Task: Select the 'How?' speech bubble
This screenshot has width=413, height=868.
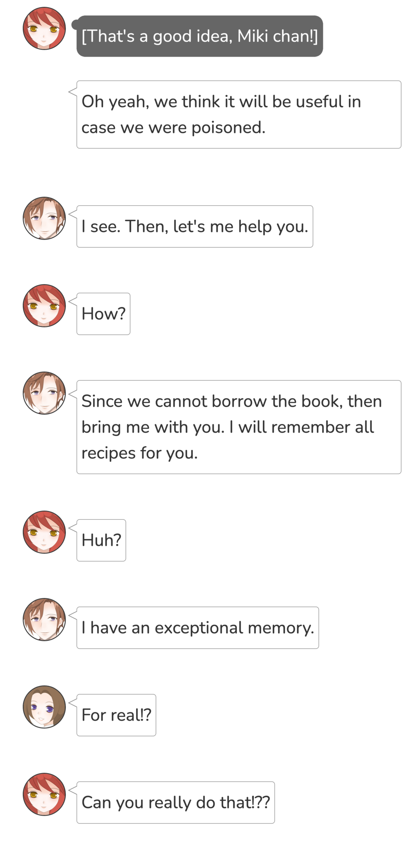Action: (x=103, y=314)
